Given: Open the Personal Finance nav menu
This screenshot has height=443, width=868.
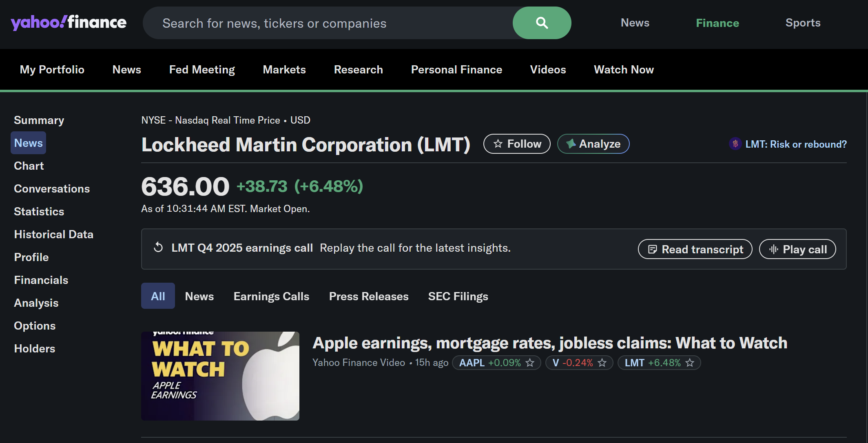Looking at the screenshot, I should coord(456,70).
